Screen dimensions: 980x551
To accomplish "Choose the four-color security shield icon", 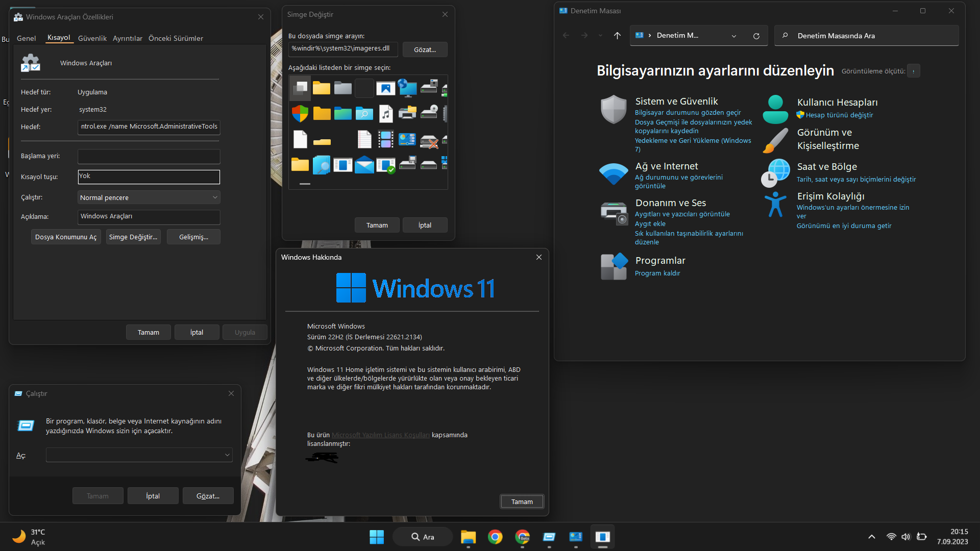I will click(x=300, y=113).
